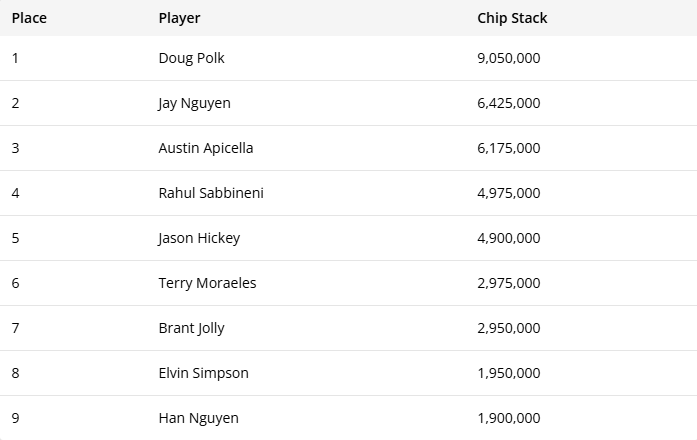This screenshot has width=697, height=440.
Task: Click Brant Jolly's name
Action: 192,328
